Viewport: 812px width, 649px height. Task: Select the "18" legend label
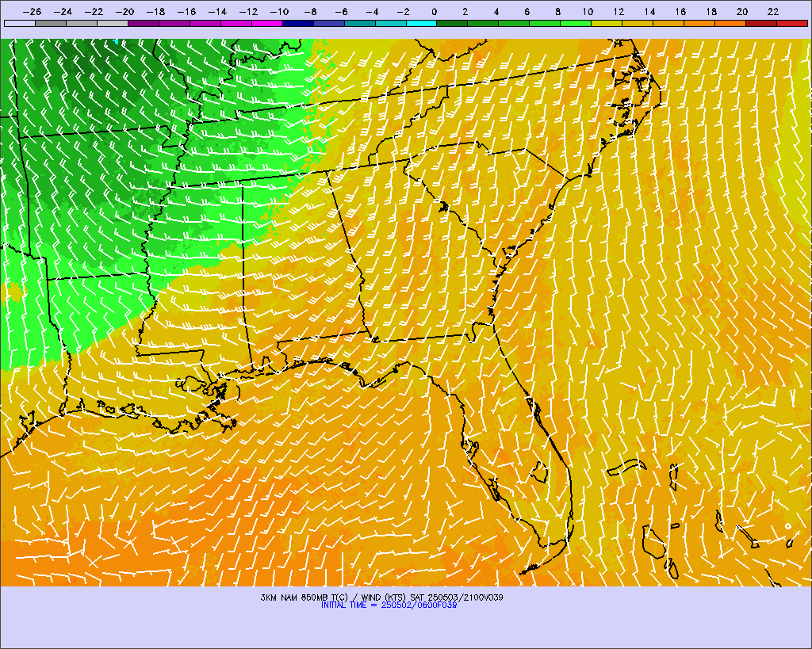pos(711,12)
